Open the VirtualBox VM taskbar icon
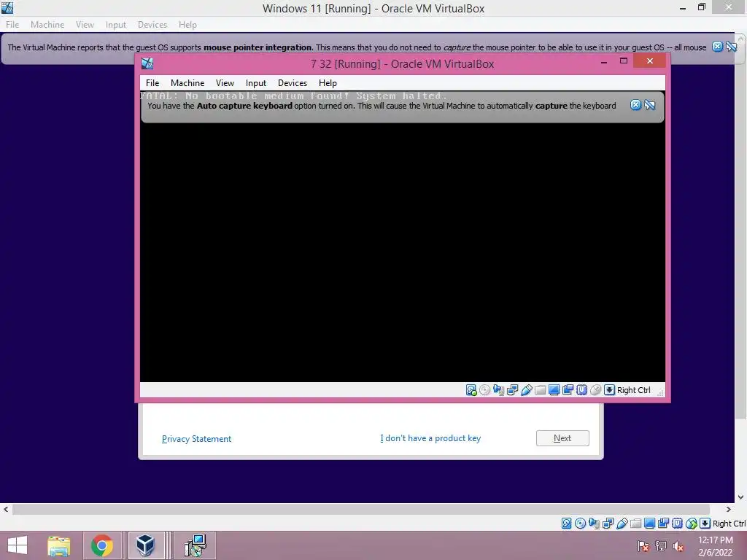The image size is (747, 560). (195, 545)
